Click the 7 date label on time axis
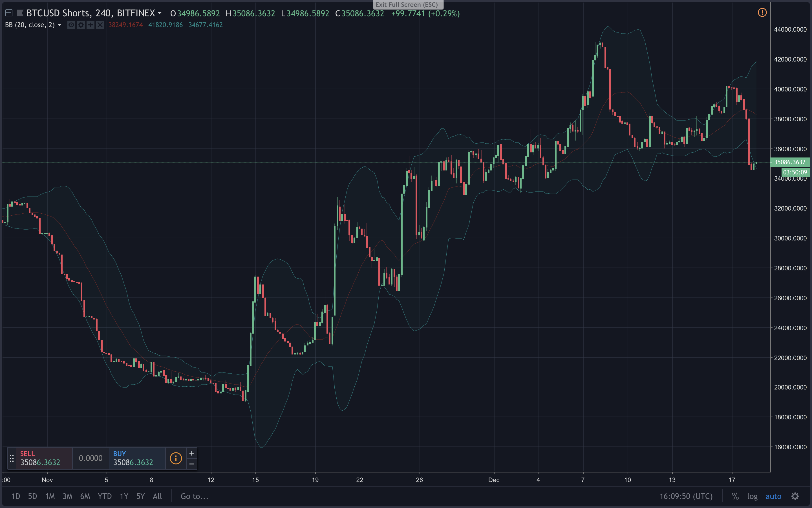Screen dimensions: 812x508 (x=583, y=480)
